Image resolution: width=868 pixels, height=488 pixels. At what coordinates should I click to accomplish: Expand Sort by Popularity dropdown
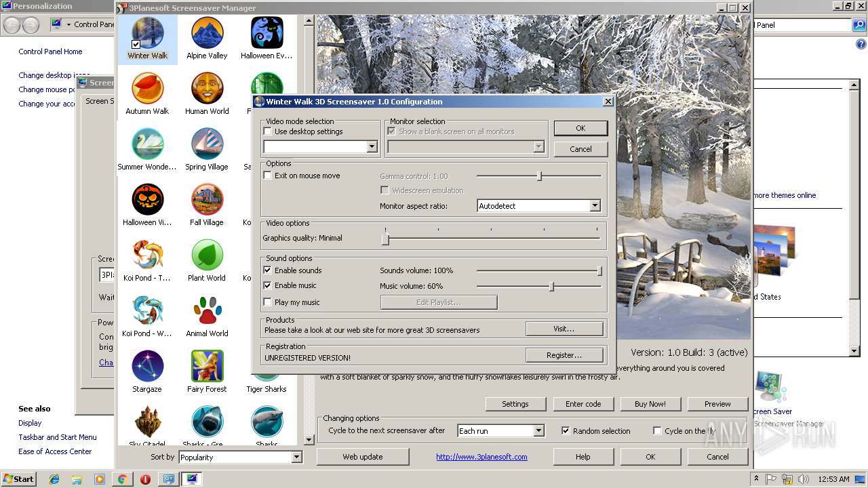pyautogui.click(x=296, y=457)
